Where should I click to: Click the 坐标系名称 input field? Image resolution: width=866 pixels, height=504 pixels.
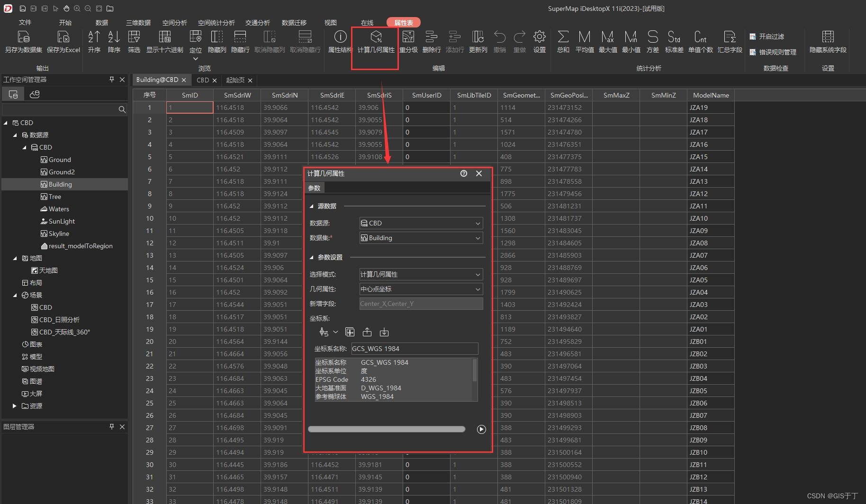415,349
